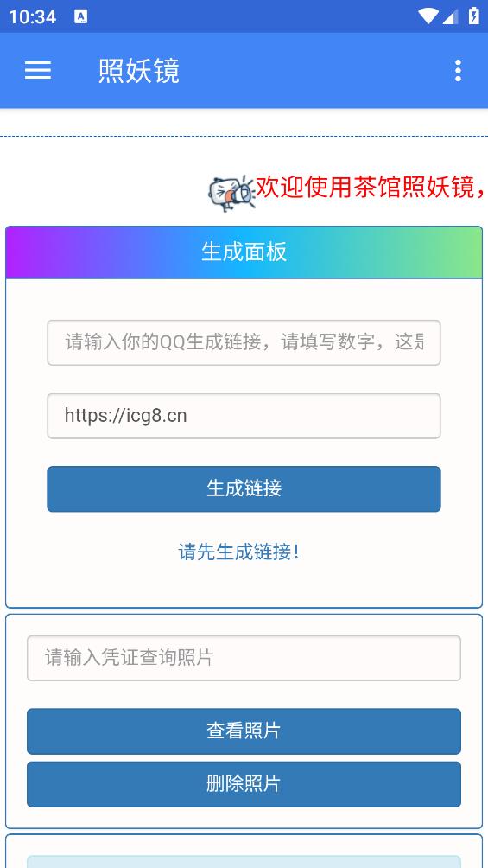The height and width of the screenshot is (868, 488).
Task: Focus the QQ number input field
Action: 244,342
